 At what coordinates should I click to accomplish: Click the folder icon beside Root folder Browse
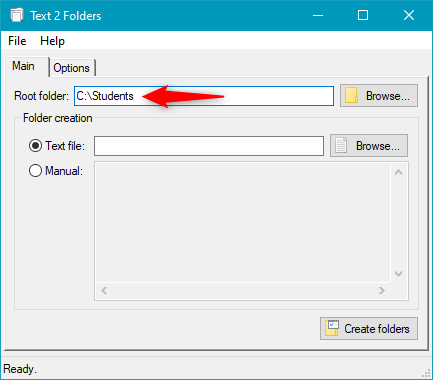351,95
